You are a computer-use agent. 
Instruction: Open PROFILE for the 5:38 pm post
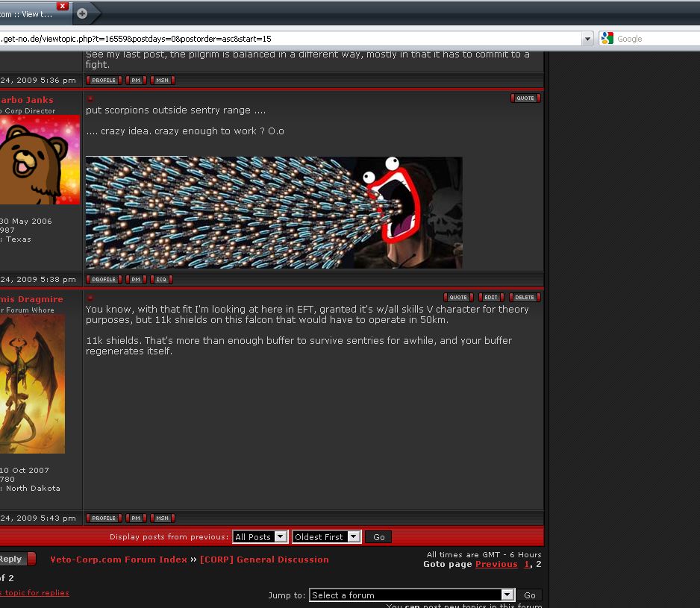click(x=104, y=280)
